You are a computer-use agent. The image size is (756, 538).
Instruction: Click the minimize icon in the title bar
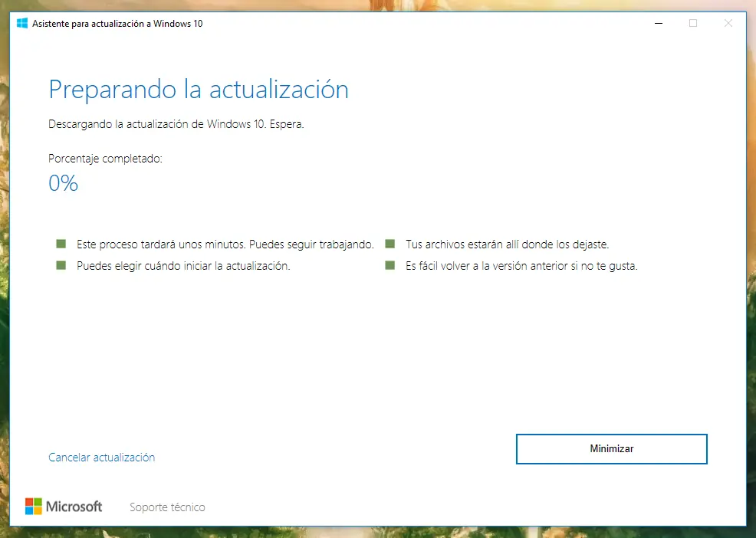tap(657, 23)
